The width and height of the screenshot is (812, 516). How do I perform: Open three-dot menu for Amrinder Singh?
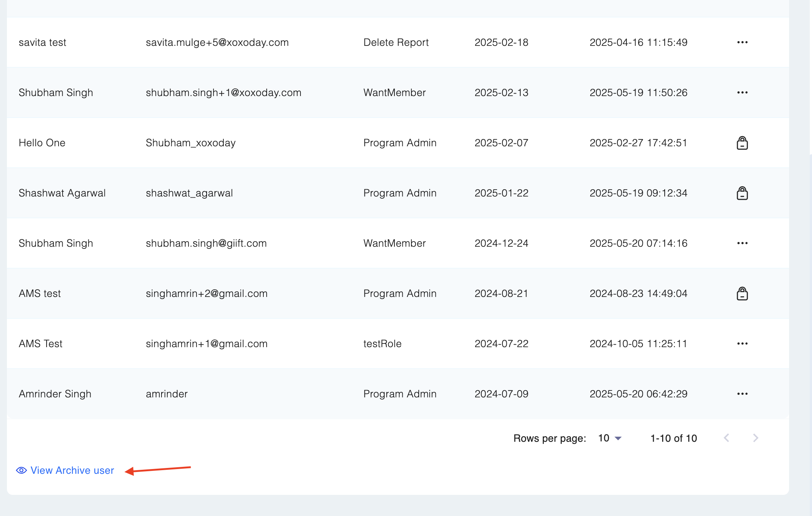pos(742,394)
